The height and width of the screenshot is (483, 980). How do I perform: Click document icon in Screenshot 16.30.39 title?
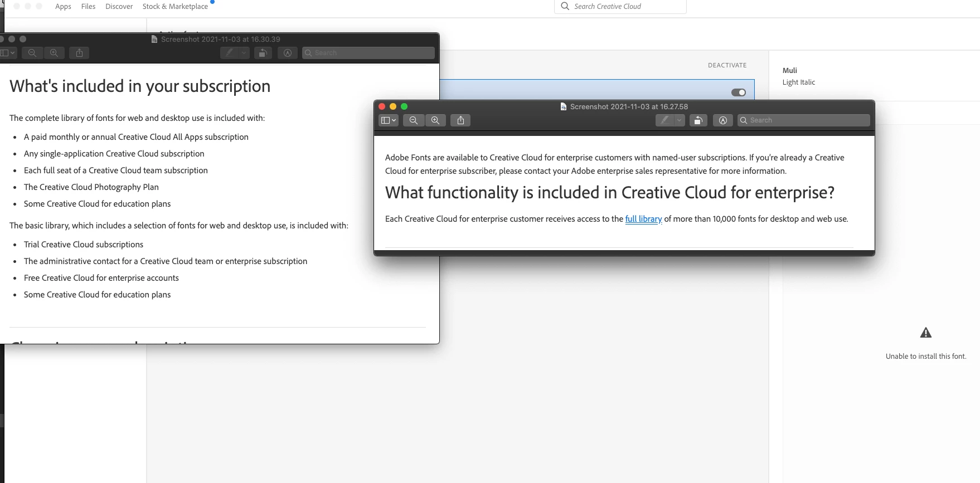[x=154, y=39]
